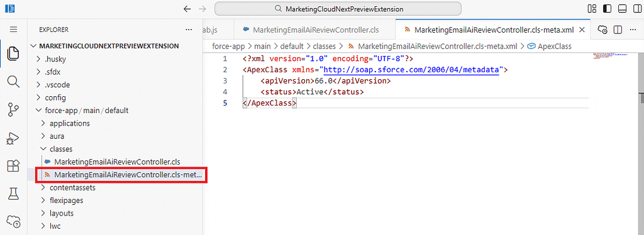Image resolution: width=644 pixels, height=235 pixels.
Task: Open the Customize Layout control
Action: (x=592, y=9)
